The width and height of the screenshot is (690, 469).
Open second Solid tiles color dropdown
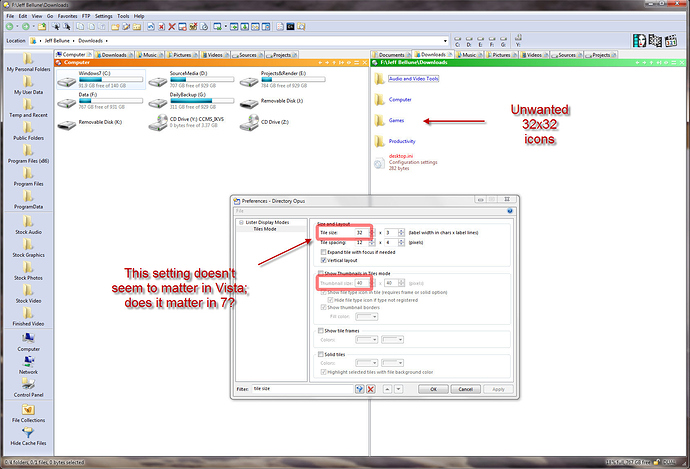pos(393,363)
